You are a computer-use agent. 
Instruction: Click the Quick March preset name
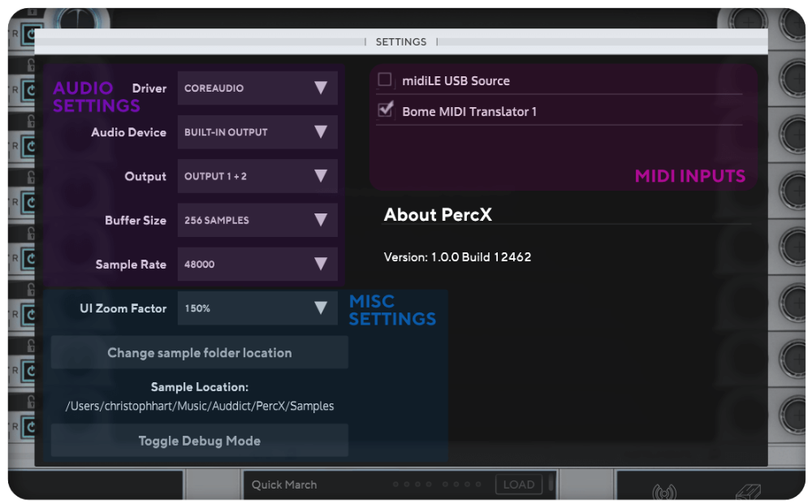[283, 485]
